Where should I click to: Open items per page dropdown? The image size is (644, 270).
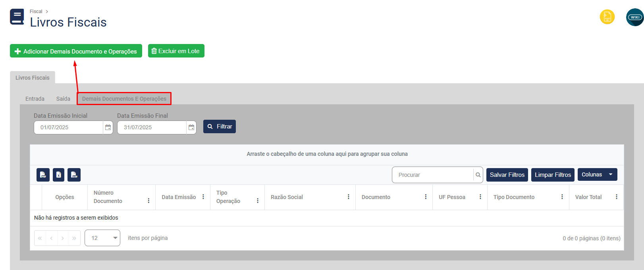tap(102, 238)
